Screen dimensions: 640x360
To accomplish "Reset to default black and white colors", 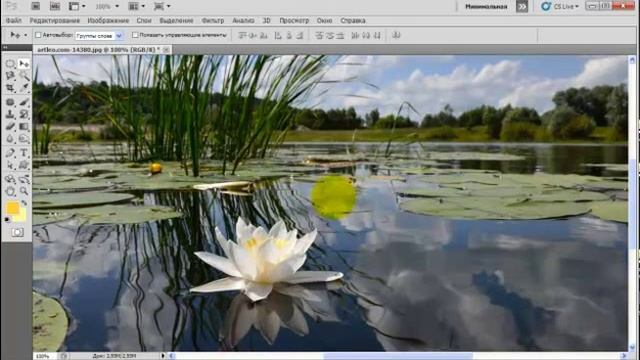I will (7, 220).
